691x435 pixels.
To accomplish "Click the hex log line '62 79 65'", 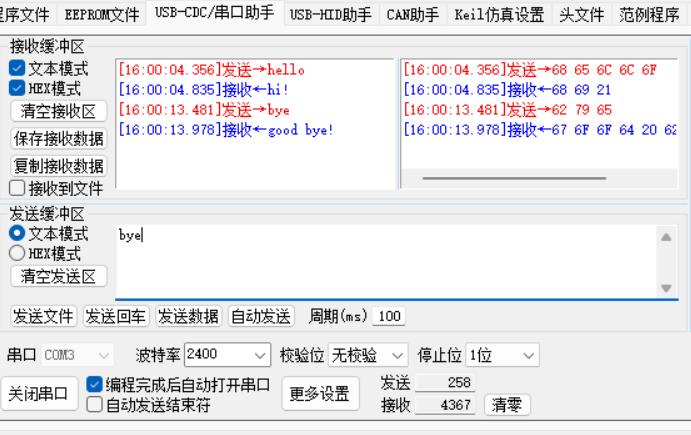I will click(508, 110).
